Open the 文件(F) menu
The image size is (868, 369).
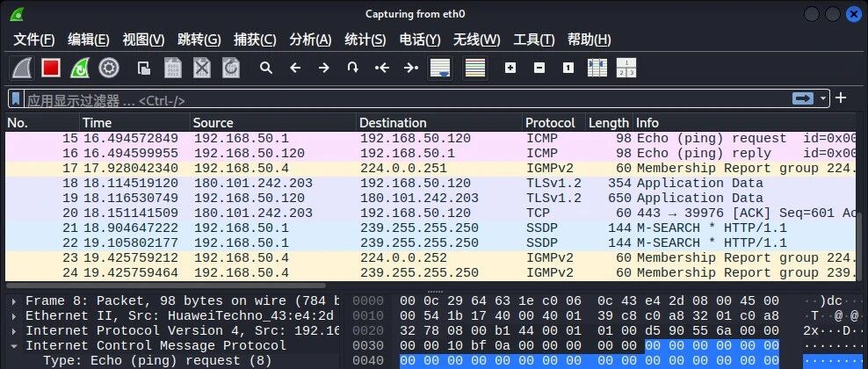(x=33, y=40)
